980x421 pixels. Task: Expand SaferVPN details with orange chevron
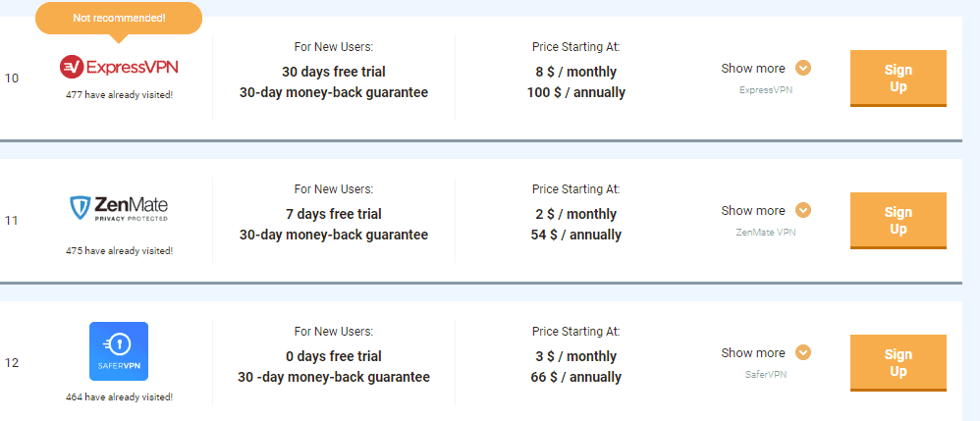pyautogui.click(x=803, y=353)
